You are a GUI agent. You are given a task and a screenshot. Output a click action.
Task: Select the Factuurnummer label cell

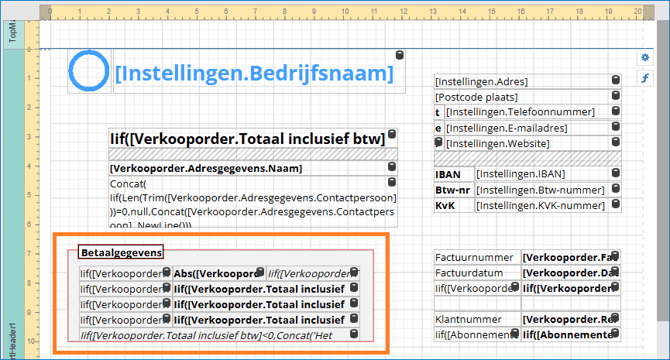(x=477, y=258)
